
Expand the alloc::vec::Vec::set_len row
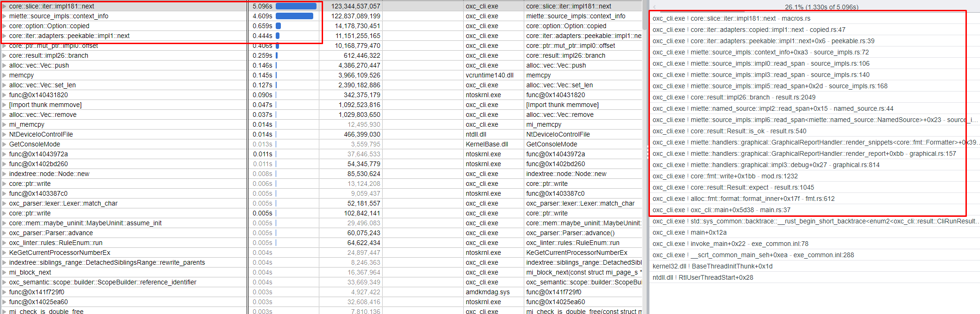coord(4,85)
